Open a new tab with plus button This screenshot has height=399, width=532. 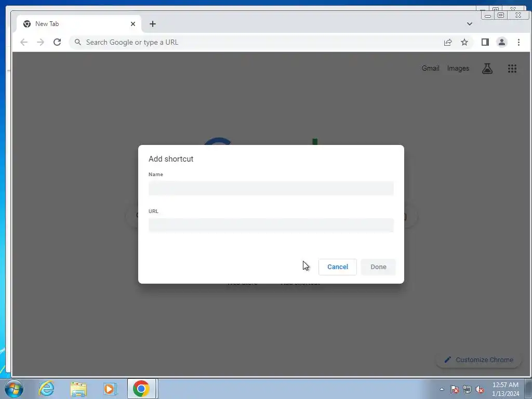pyautogui.click(x=153, y=24)
